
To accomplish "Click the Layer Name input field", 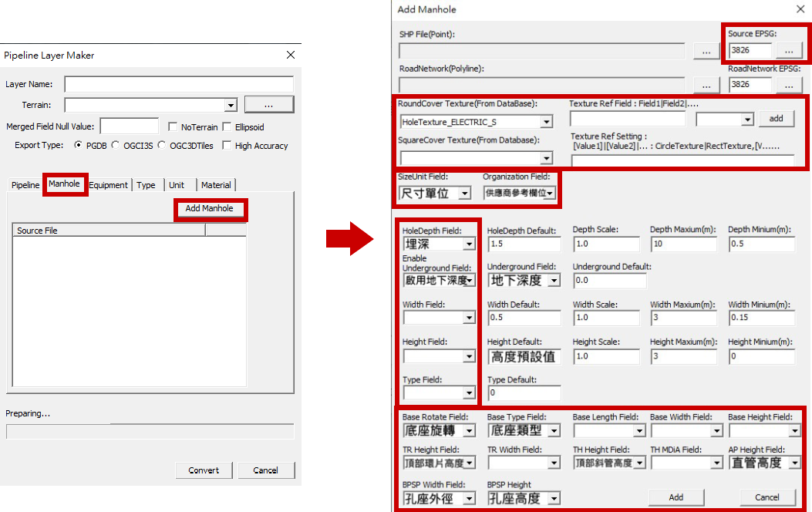I will 179,84.
